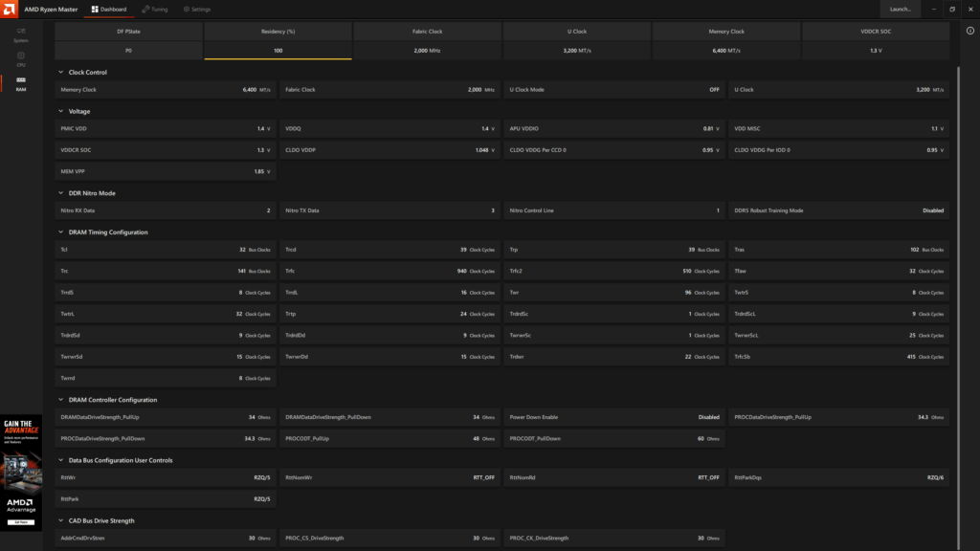Click the info icon at top right
980x551 pixels.
point(970,31)
